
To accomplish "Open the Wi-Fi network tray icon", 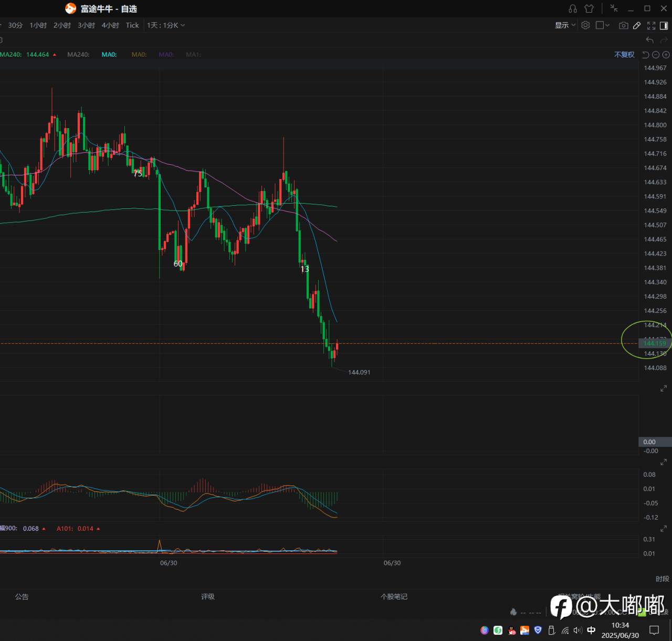I will [565, 630].
